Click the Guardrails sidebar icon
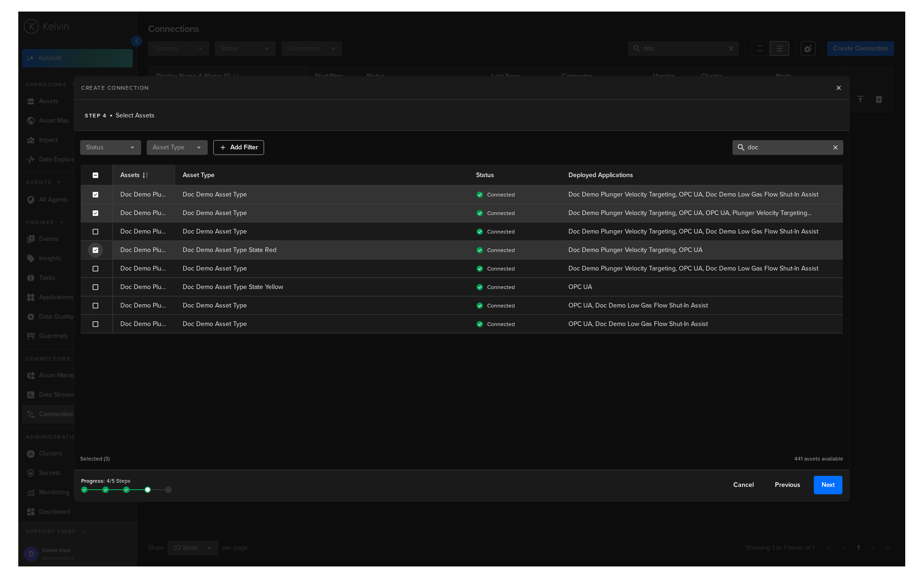The width and height of the screenshot is (924, 578). (31, 336)
